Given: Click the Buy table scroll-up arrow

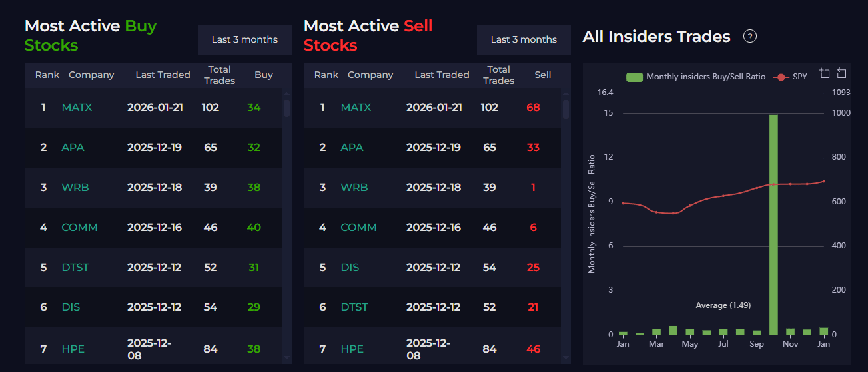Looking at the screenshot, I should pos(286,94).
